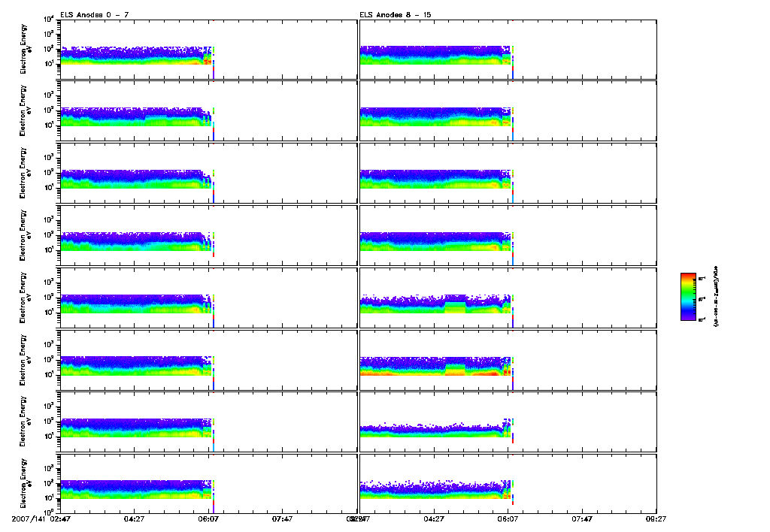Select the seventh spectrogram panel under Anodes 8-15
The width and height of the screenshot is (770, 532).
tap(508, 422)
